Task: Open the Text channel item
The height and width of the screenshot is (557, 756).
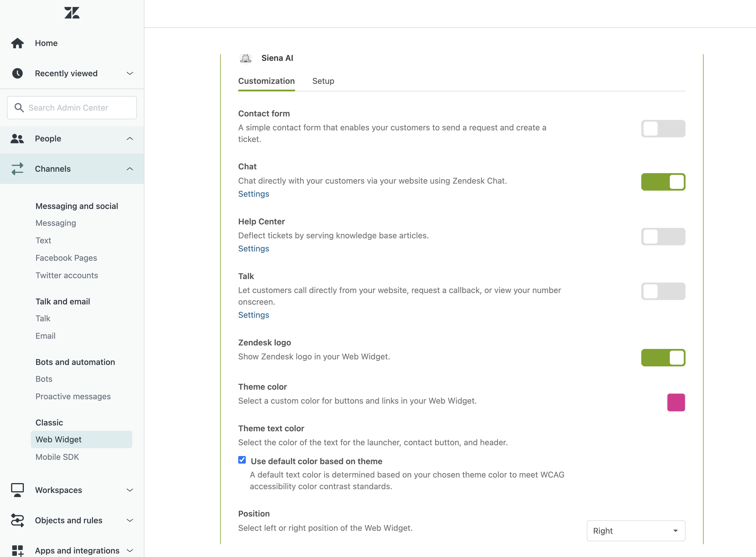Action: (43, 240)
